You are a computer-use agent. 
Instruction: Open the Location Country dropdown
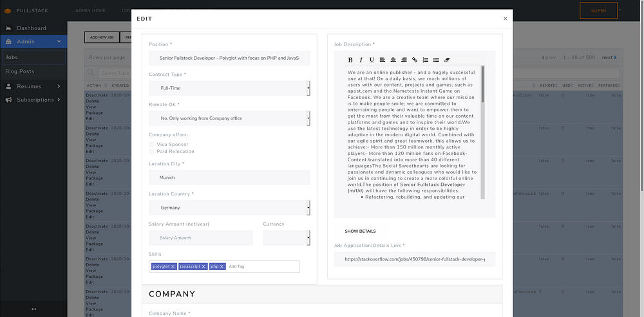coord(229,208)
